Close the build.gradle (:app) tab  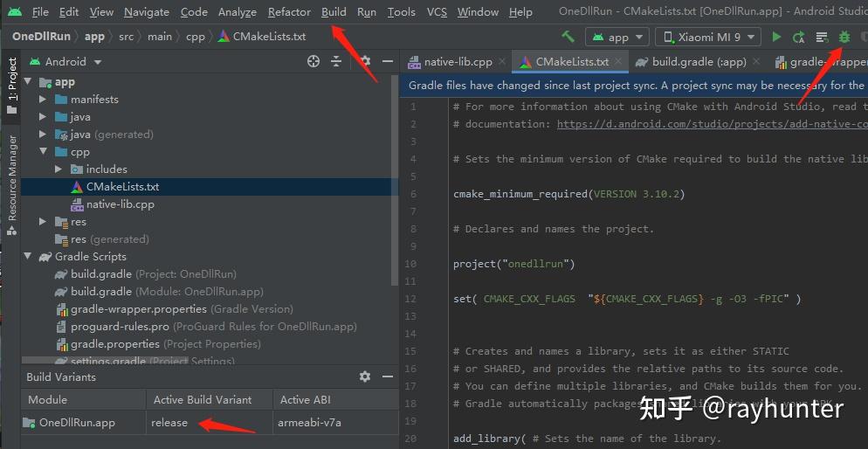757,62
